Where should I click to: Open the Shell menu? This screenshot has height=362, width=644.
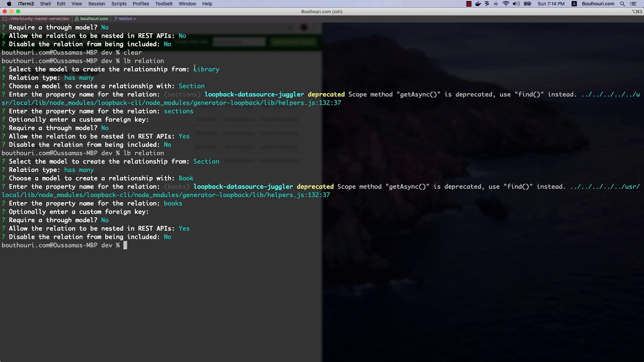[x=45, y=4]
